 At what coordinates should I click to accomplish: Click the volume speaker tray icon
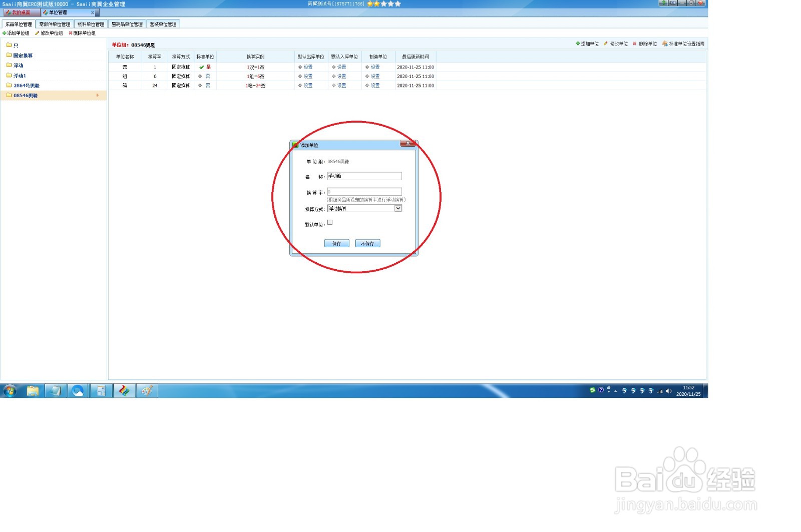(x=669, y=391)
